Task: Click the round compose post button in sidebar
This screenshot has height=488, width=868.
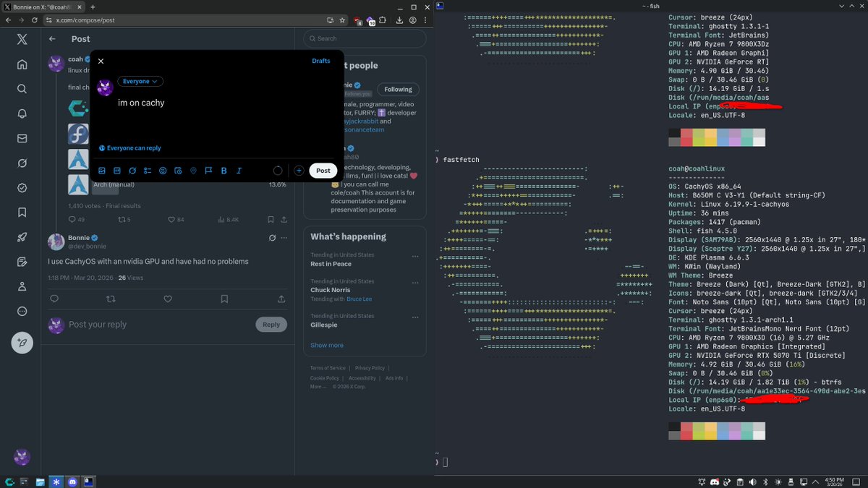Action: click(x=22, y=343)
